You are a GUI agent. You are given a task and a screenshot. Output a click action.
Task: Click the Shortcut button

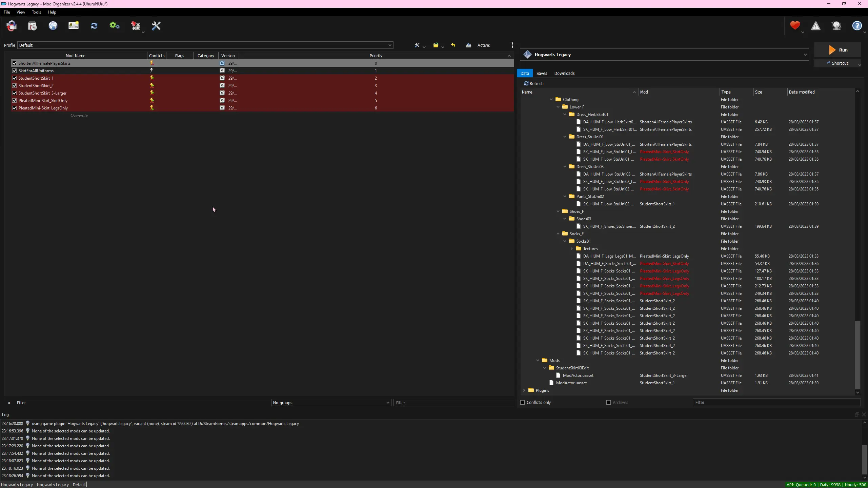click(837, 63)
